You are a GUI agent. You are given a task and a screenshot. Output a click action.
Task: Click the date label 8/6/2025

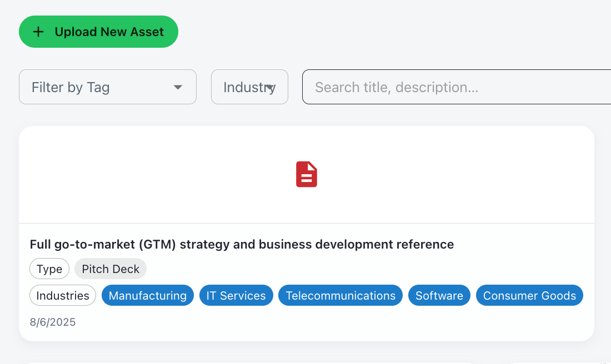click(x=52, y=322)
